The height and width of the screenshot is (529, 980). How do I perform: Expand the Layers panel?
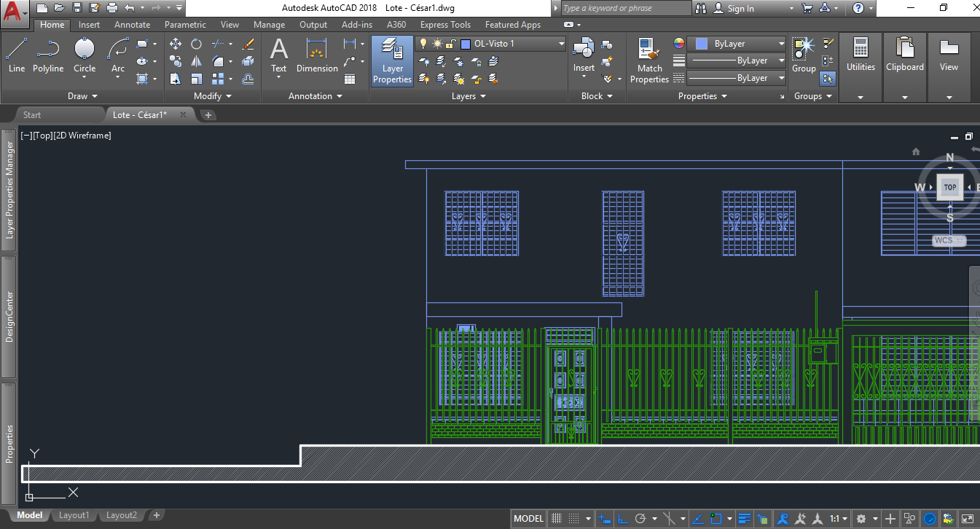click(469, 96)
